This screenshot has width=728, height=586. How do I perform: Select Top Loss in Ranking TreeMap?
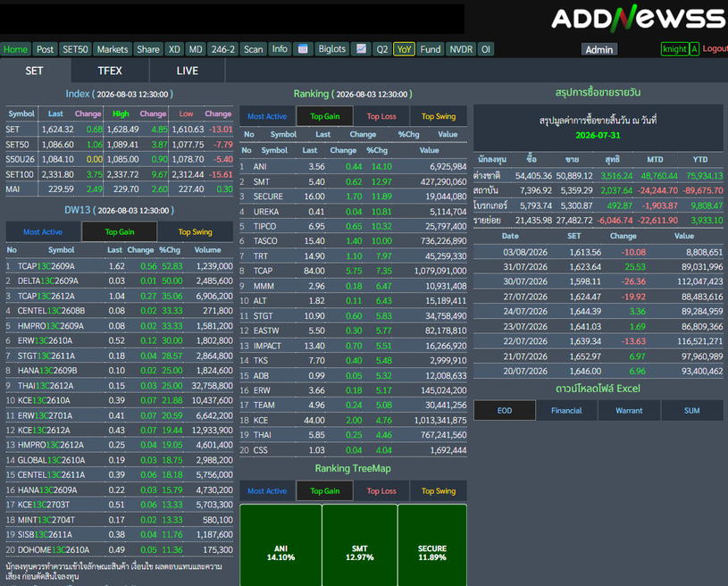pos(381,490)
